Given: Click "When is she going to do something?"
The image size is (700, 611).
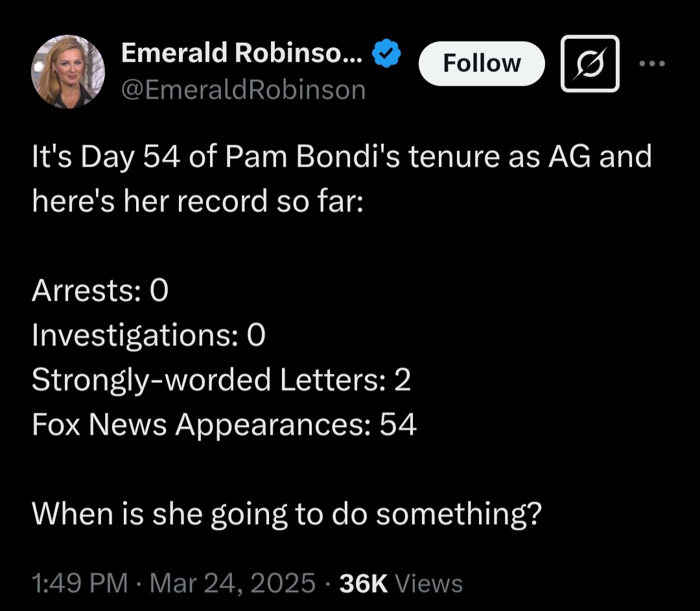Looking at the screenshot, I should coord(286,514).
